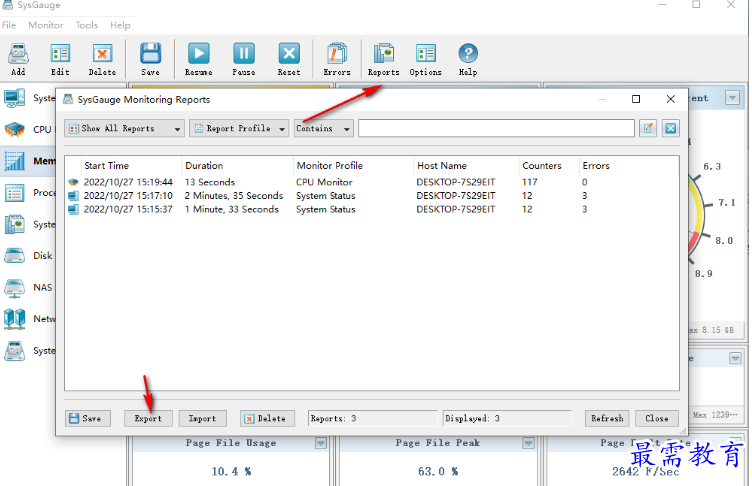Select the Disk sidebar icon
Viewport: 752px width, 486px height.
pyautogui.click(x=14, y=256)
